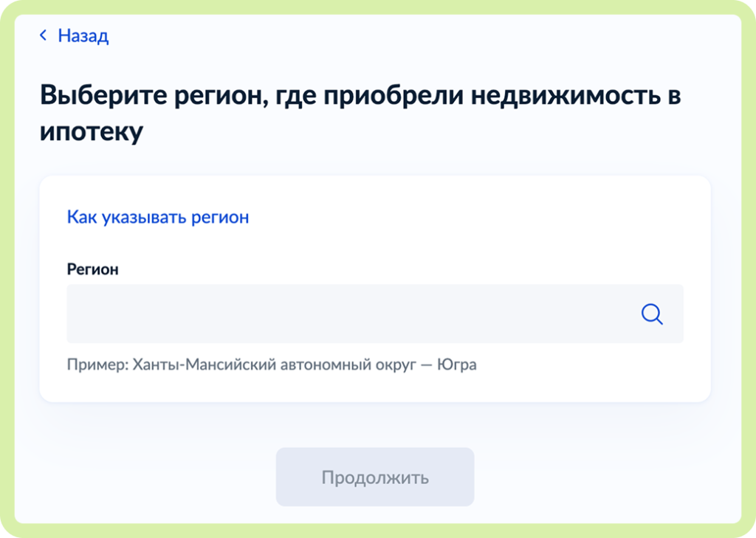This screenshot has height=538, width=756.
Task: Expand region list by clicking the Регион combo box
Action: tap(374, 314)
